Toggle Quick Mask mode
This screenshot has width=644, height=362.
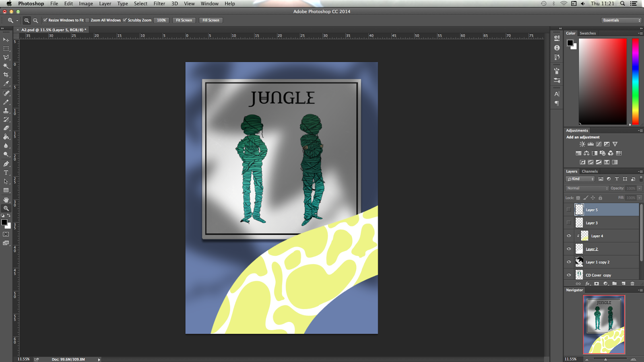6,234
